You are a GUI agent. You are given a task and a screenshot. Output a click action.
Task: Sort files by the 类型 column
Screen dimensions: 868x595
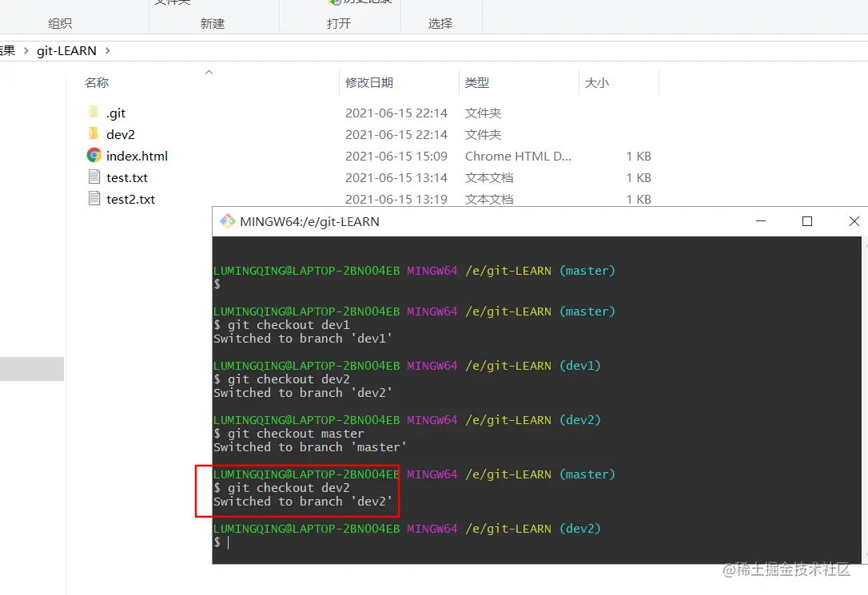coord(477,83)
